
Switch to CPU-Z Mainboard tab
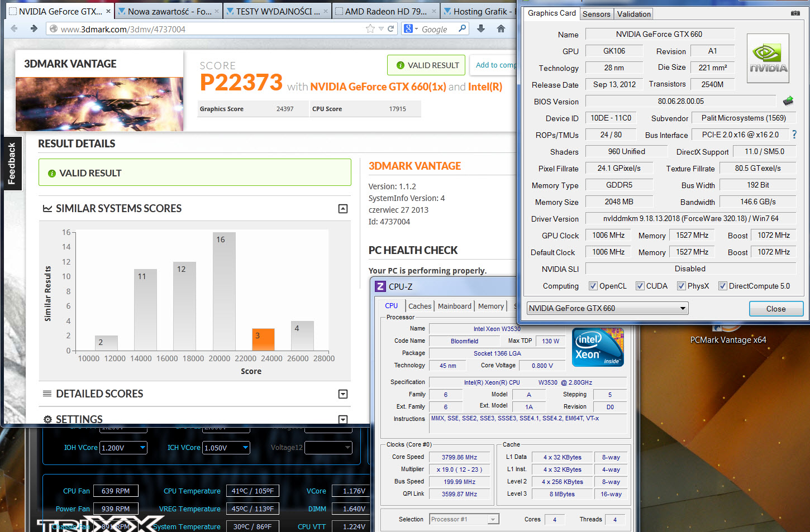tap(455, 306)
